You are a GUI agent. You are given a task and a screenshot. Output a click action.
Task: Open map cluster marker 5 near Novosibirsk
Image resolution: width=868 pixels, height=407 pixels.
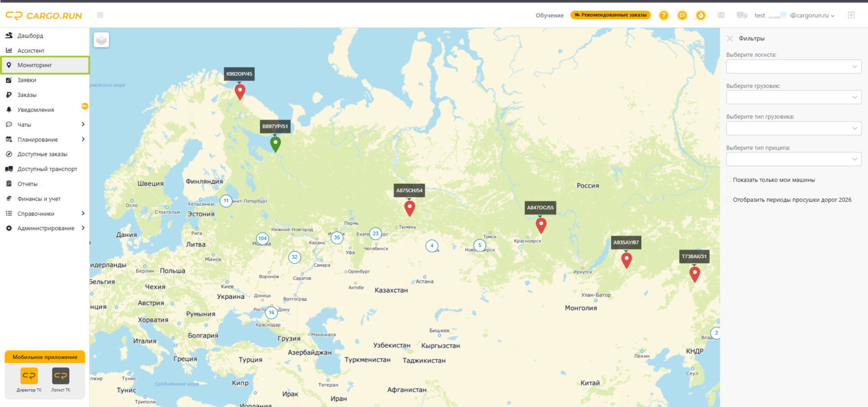(479, 245)
